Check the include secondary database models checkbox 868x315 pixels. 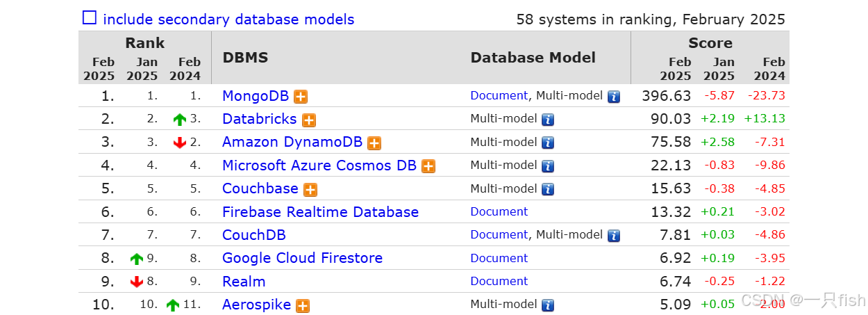click(x=90, y=18)
